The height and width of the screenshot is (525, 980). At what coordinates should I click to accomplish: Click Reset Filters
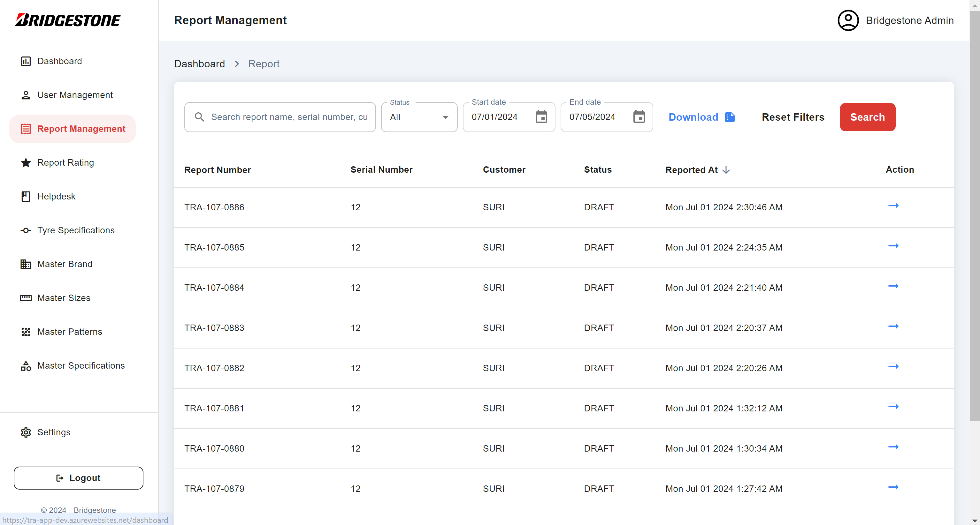pos(792,117)
